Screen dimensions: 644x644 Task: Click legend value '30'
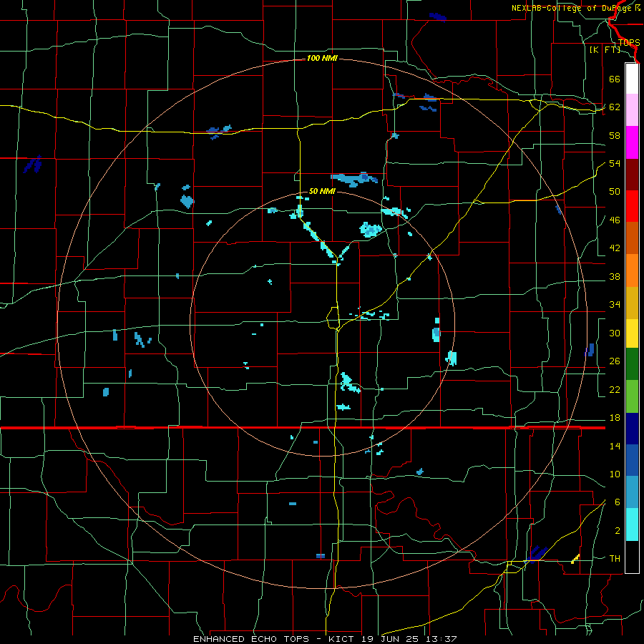click(615, 333)
